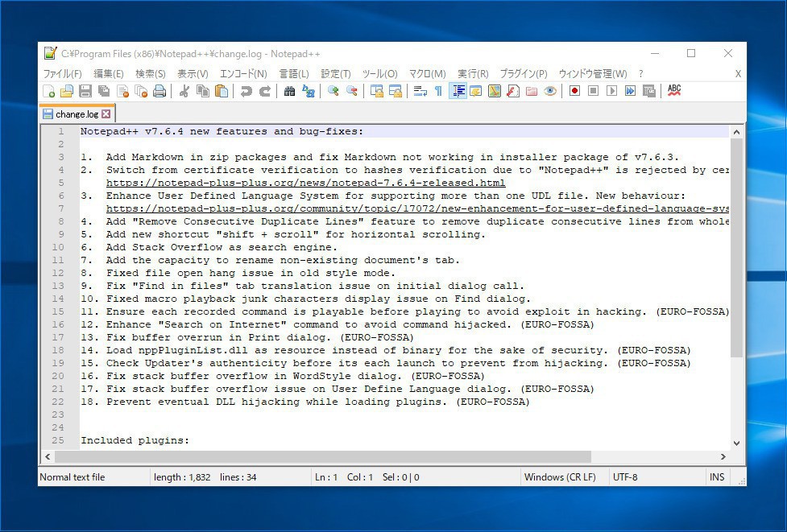Undo the last action
Screen dimensions: 787x532
click(246, 91)
